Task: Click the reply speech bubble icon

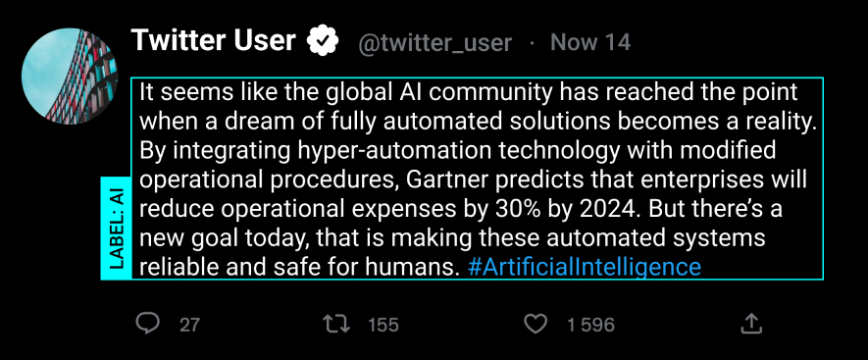Action: coord(148,324)
